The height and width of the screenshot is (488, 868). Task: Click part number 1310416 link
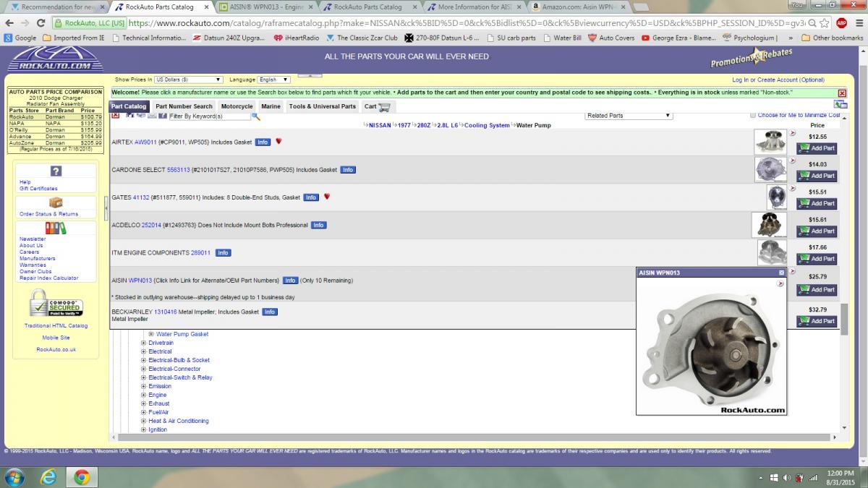[x=165, y=312]
